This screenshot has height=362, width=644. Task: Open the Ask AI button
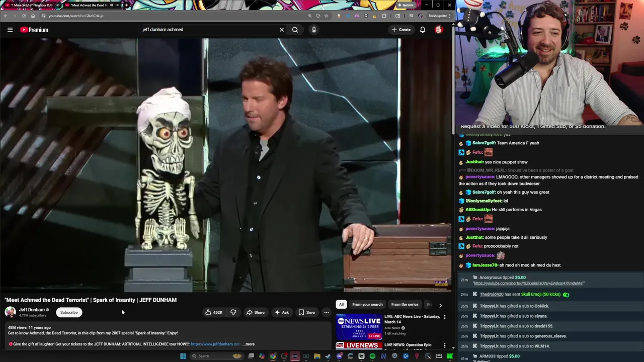281,312
